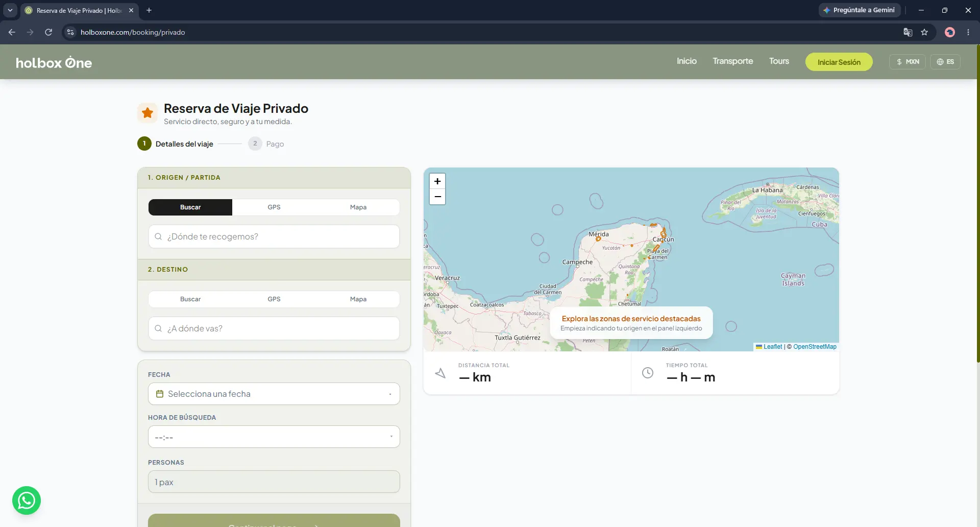
Task: Go to Inicio in the navigation
Action: click(x=687, y=61)
